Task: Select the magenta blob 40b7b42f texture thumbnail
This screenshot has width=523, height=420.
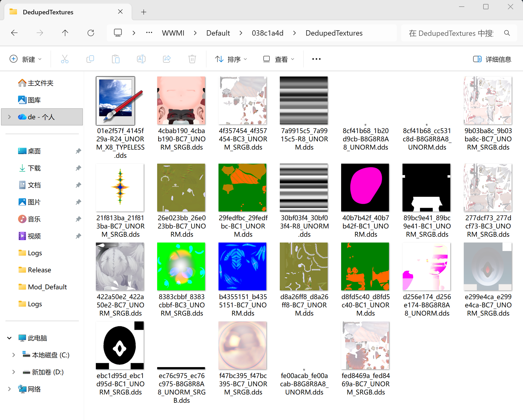Action: point(365,188)
